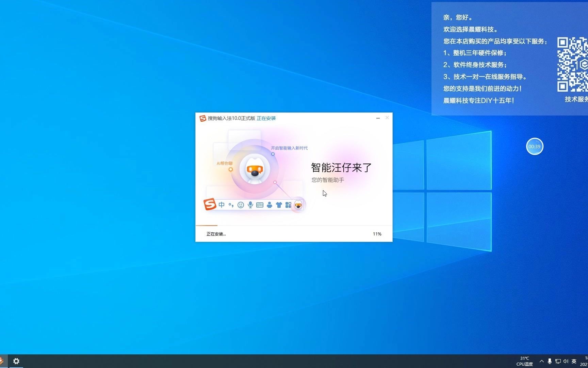This screenshot has width=588, height=368.
Task: Minimize the Sogou installer window
Action: tap(378, 118)
